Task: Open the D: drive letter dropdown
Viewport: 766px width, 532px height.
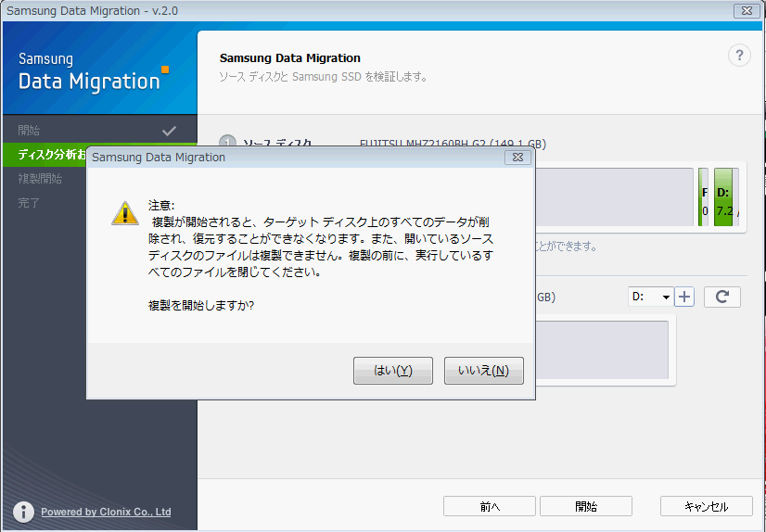Action: (x=651, y=297)
